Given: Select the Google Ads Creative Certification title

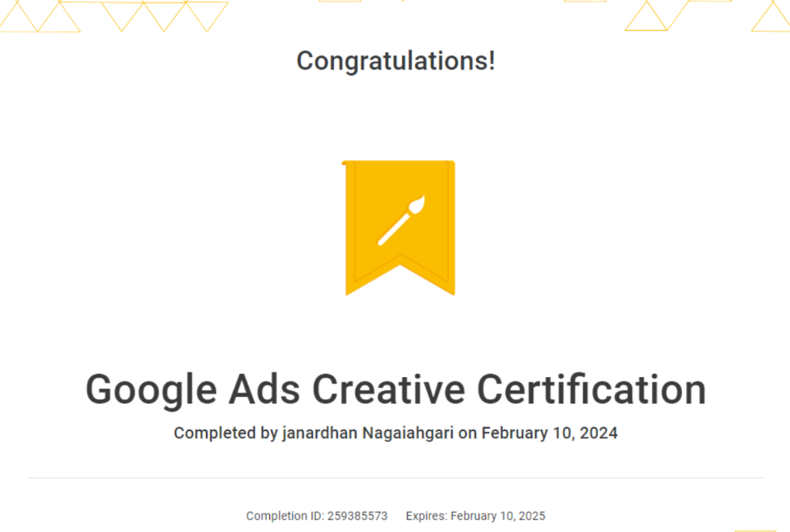Looking at the screenshot, I should pyautogui.click(x=396, y=390).
